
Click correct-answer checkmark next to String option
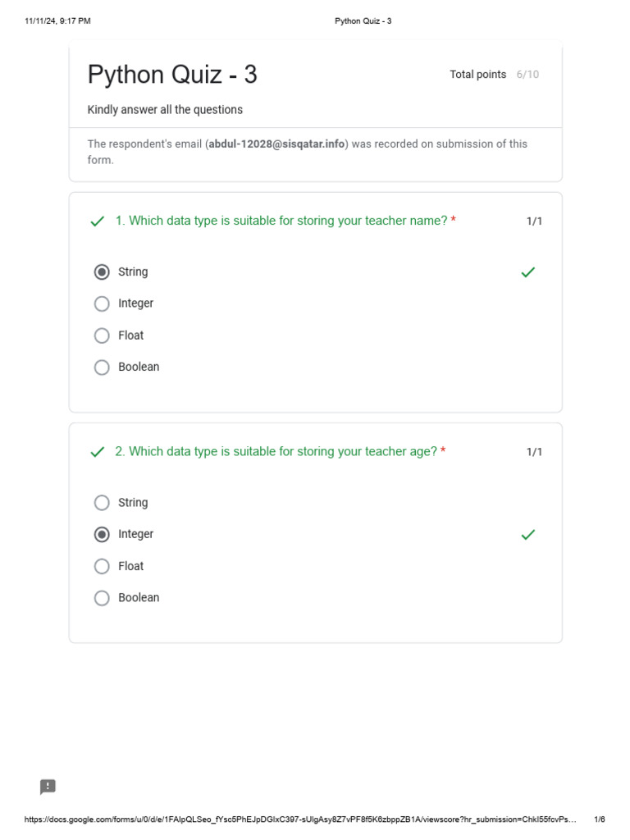click(x=528, y=272)
